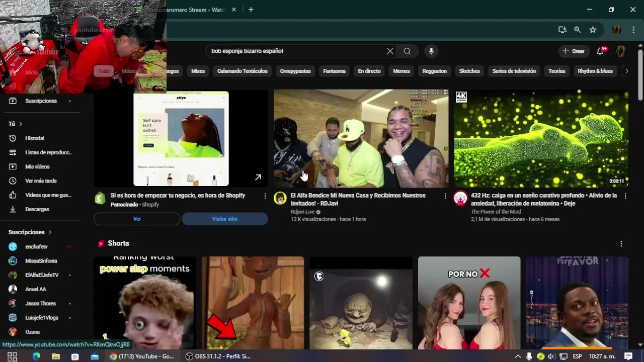
Task: Select the Fantasma filter chip
Action: pos(334,71)
